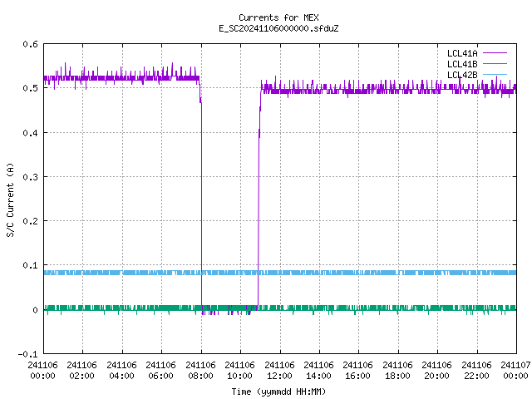This screenshot has width=532, height=399.
Task: Click the chart title "Currents for MEX"
Action: point(278,17)
